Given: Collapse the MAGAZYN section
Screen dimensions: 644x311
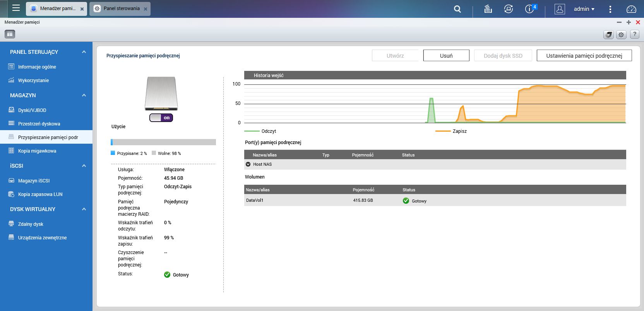Looking at the screenshot, I should coord(84,95).
